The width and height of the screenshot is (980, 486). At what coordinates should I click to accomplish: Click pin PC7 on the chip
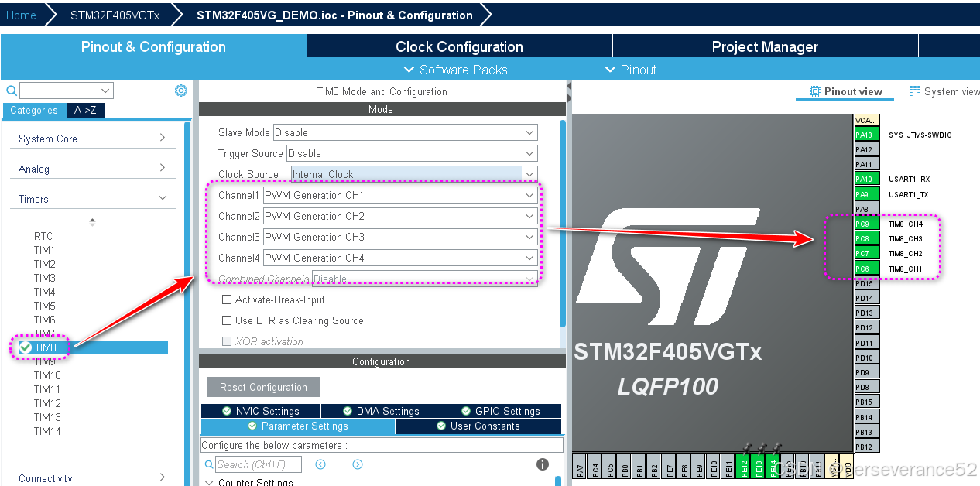[867, 253]
